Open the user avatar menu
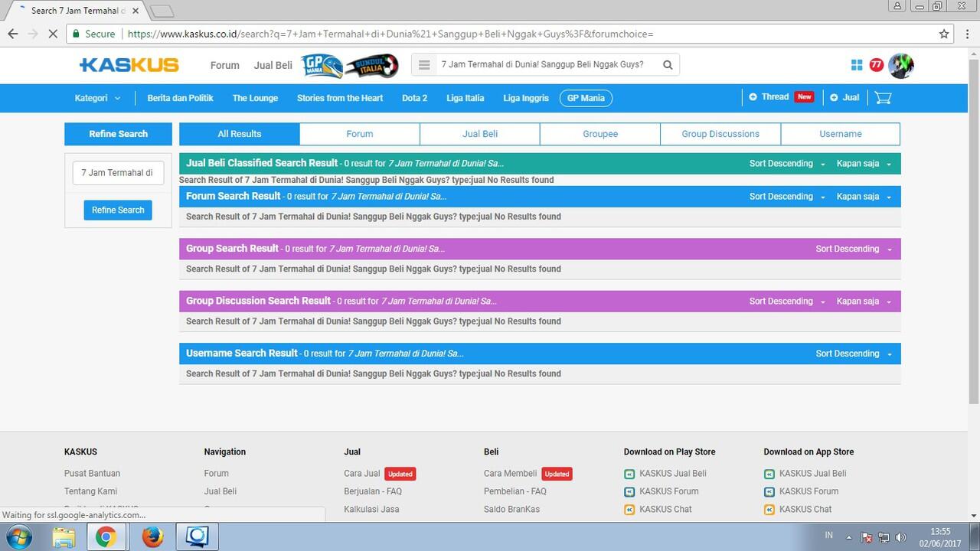This screenshot has width=980, height=551. (901, 65)
